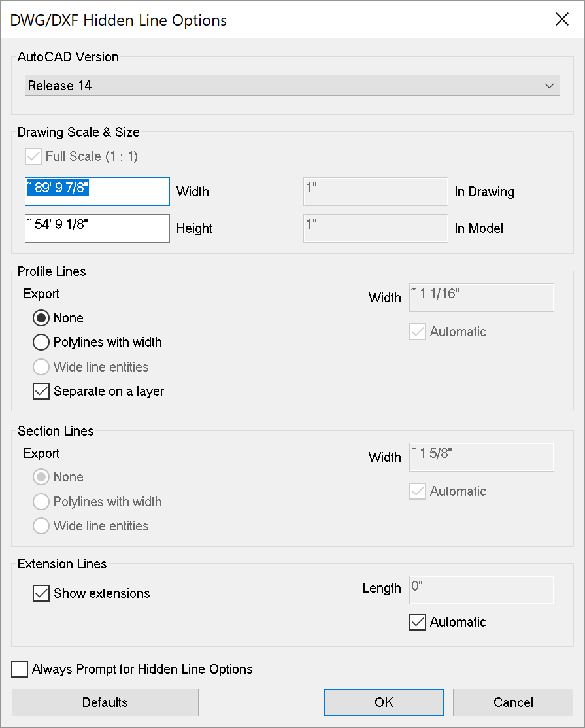Disable Show extensions checkbox
The height and width of the screenshot is (728, 585).
[41, 593]
